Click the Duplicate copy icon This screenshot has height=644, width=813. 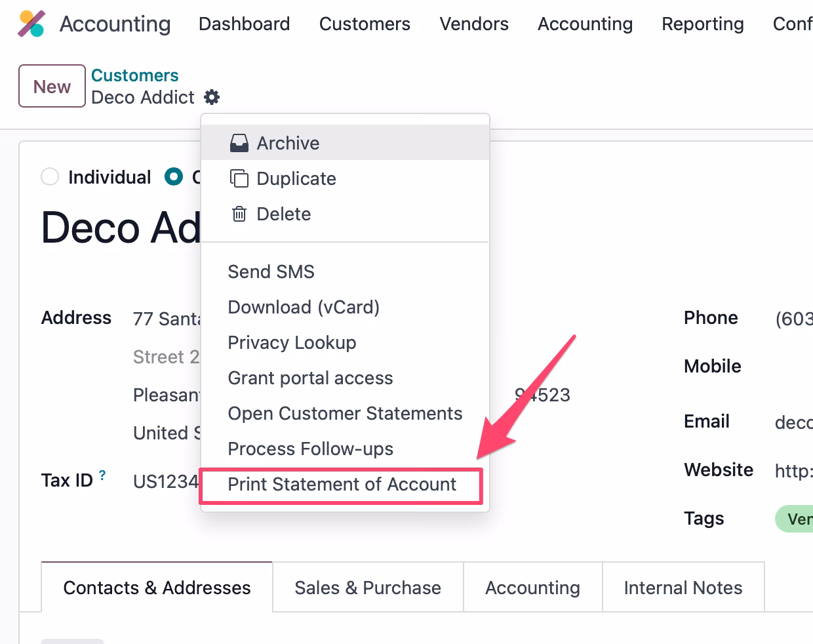[239, 178]
